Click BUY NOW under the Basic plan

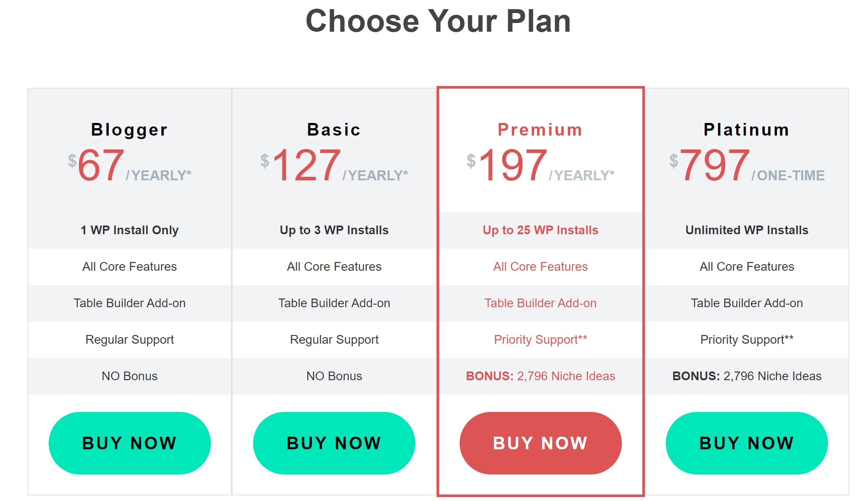334,443
